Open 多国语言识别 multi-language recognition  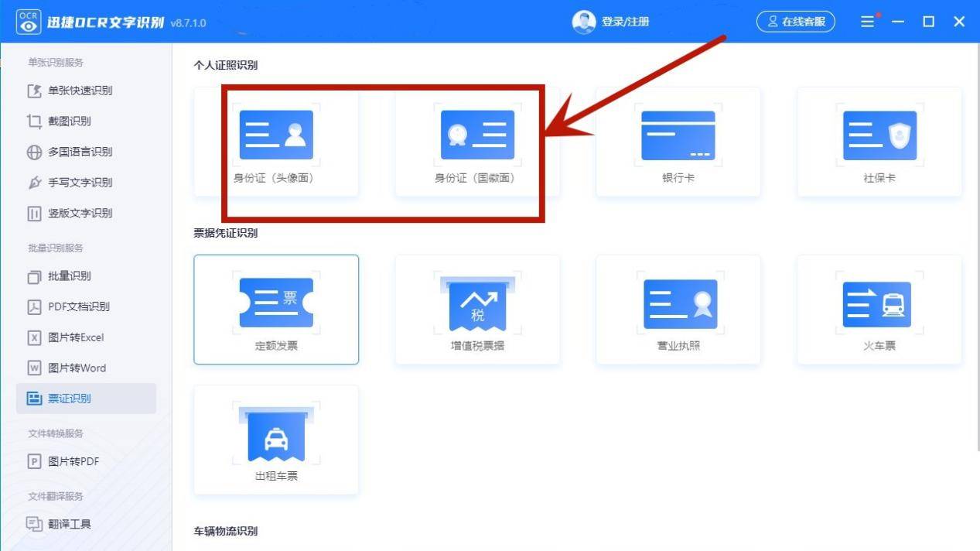coord(80,152)
